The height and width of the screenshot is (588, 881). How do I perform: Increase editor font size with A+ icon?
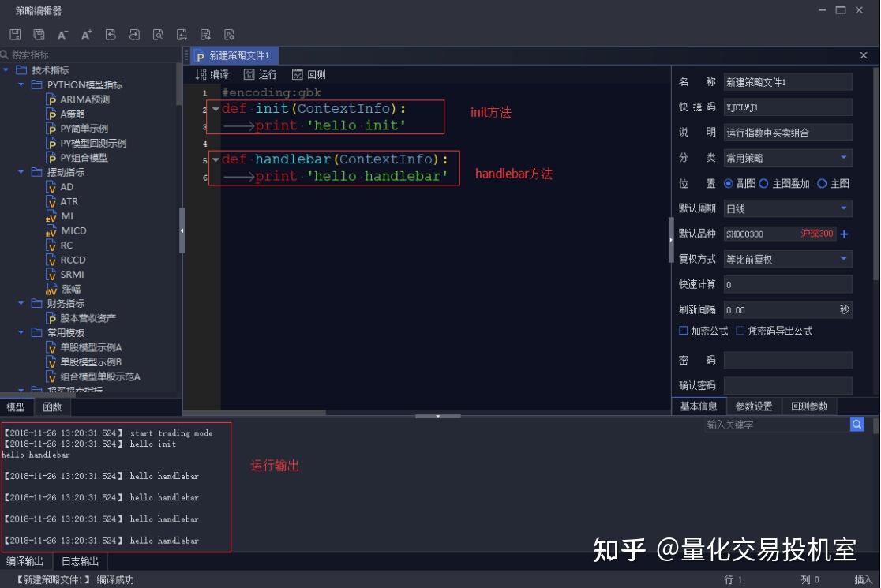coord(85,35)
